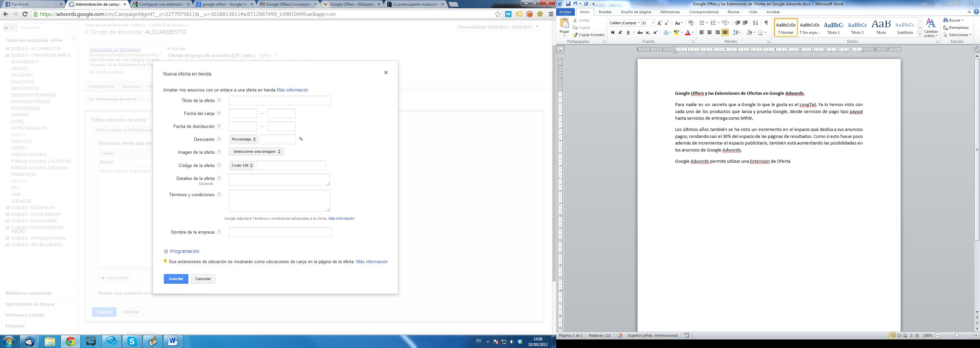Click the Word zoom slider in status bar
This screenshot has height=348, width=980.
(956, 335)
